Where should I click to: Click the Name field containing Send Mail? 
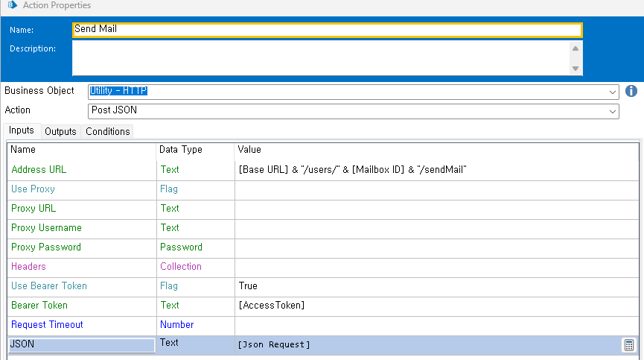tap(327, 30)
